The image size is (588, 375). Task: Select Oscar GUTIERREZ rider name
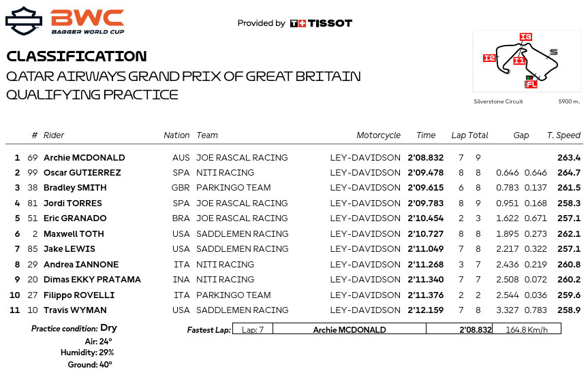[x=82, y=173]
